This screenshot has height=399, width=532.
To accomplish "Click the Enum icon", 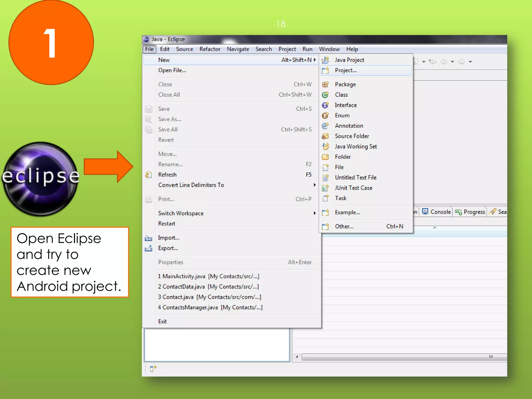I will pyautogui.click(x=325, y=115).
